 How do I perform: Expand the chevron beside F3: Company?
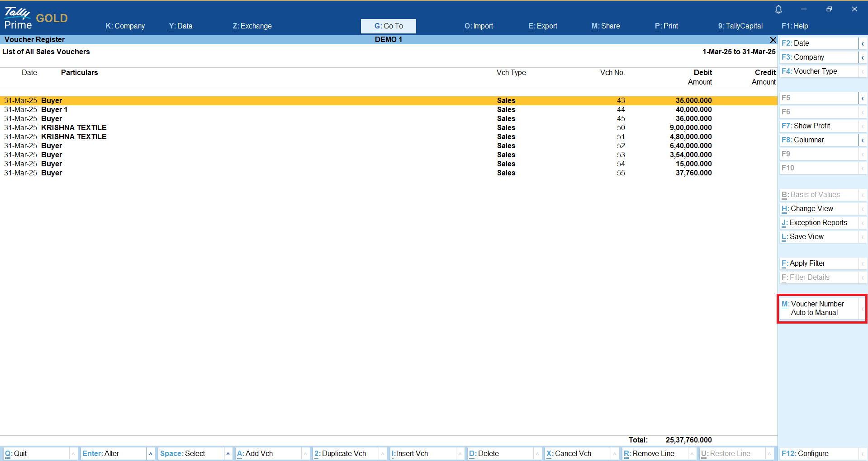[x=863, y=57]
